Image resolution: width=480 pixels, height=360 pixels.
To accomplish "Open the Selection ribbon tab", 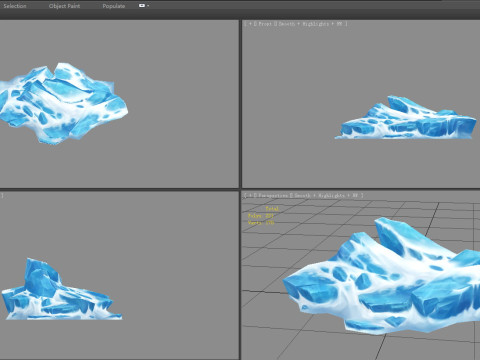I will (15, 6).
